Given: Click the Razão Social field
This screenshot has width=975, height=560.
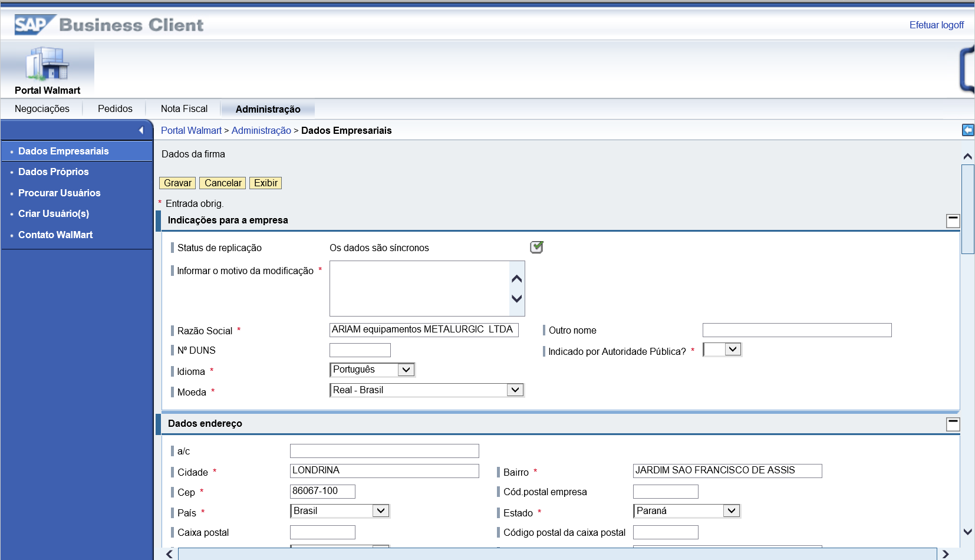Looking at the screenshot, I should pos(424,330).
